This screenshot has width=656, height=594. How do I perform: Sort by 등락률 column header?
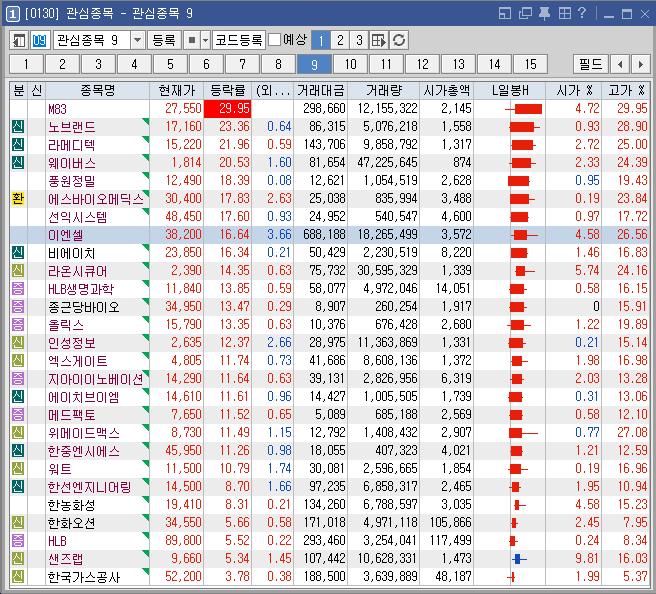pyautogui.click(x=228, y=90)
